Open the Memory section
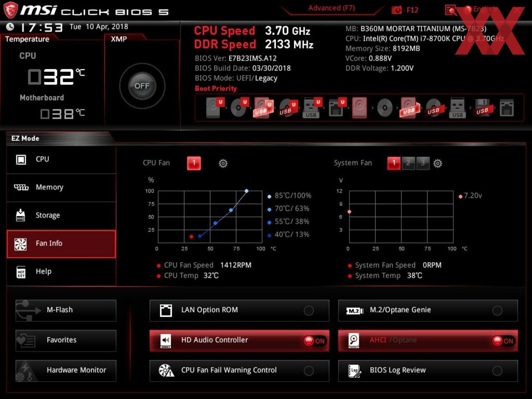Image resolution: width=532 pixels, height=399 pixels. coord(61,187)
